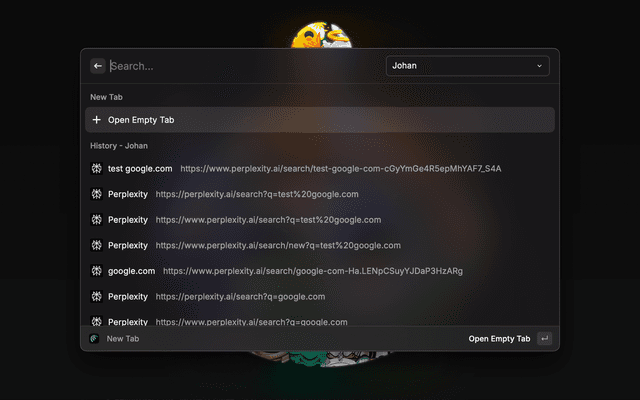Image resolution: width=640 pixels, height=400 pixels.
Task: Click the New Tab label in bottom bar
Action: 123,339
